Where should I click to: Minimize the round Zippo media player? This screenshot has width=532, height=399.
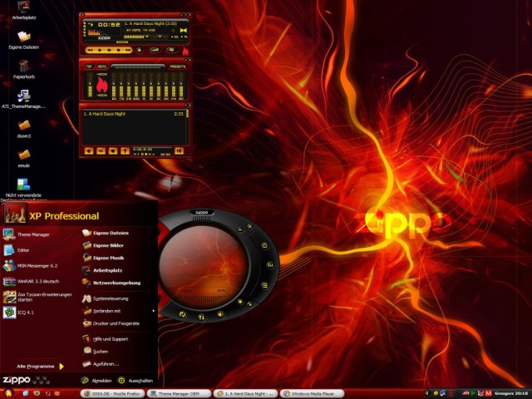pos(240,229)
